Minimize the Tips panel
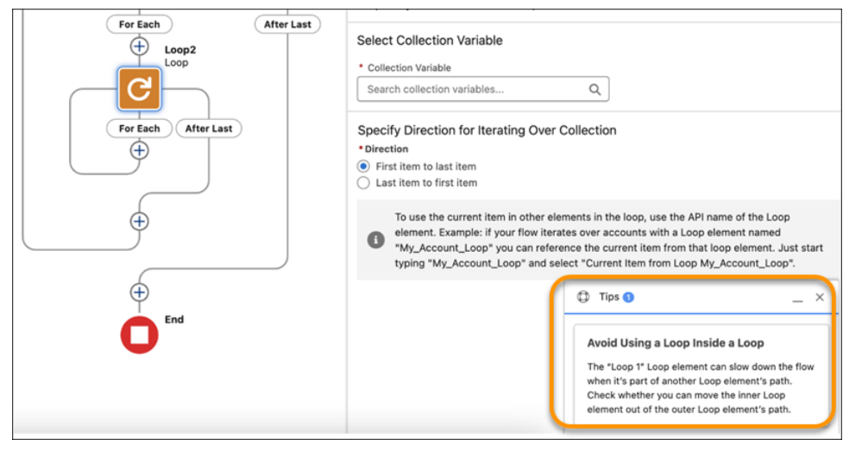This screenshot has height=452, width=868. coord(797,298)
